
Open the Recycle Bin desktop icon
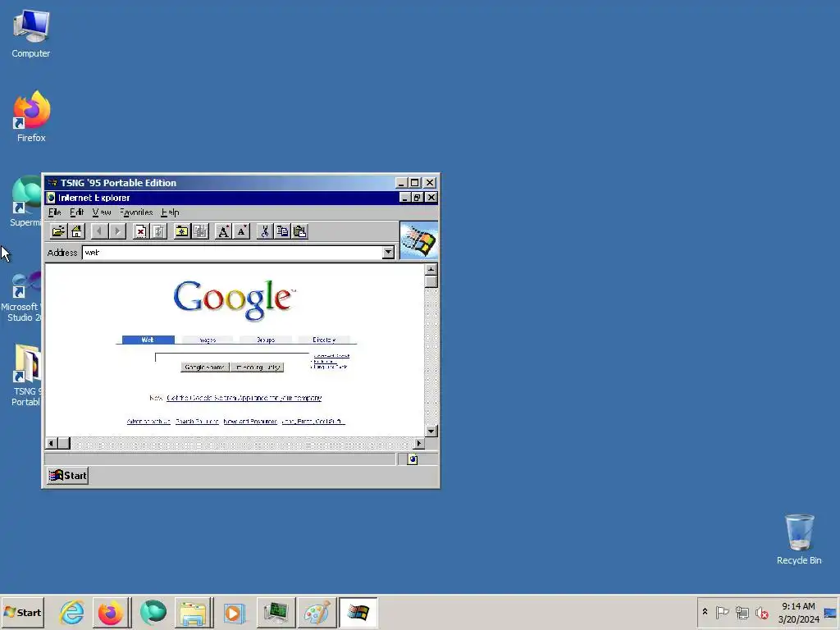coord(799,540)
